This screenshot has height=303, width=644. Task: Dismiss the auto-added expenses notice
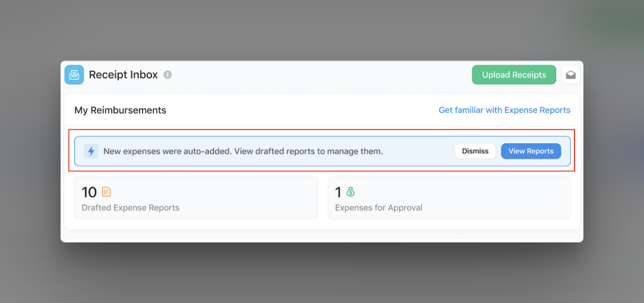point(475,151)
